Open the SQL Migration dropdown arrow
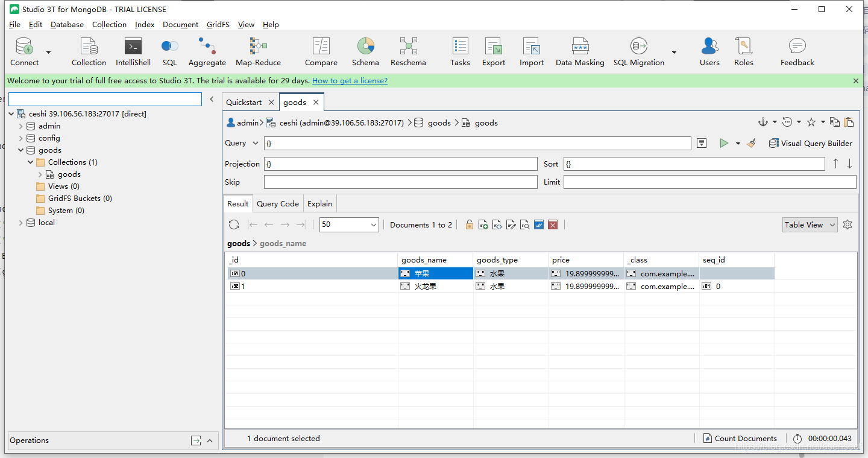868x458 pixels. [x=674, y=52]
